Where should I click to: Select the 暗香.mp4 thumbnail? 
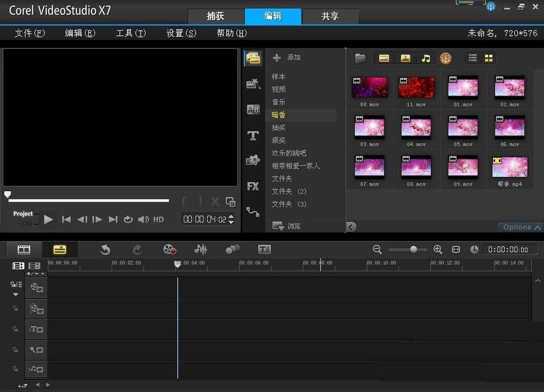(510, 166)
